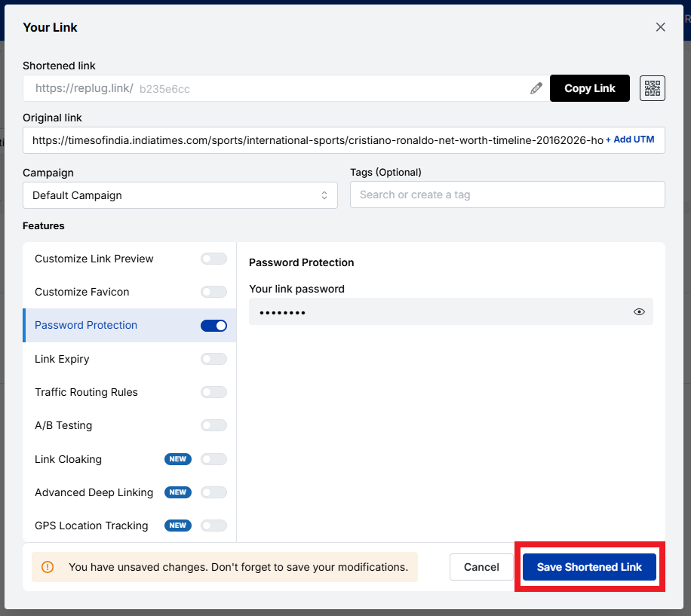This screenshot has width=691, height=616.
Task: Click the tags search field
Action: [507, 195]
